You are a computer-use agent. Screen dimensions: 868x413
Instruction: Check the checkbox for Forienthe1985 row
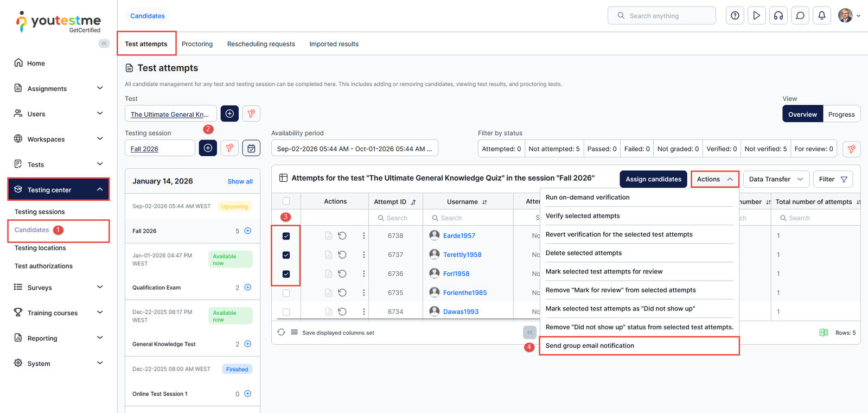[286, 293]
